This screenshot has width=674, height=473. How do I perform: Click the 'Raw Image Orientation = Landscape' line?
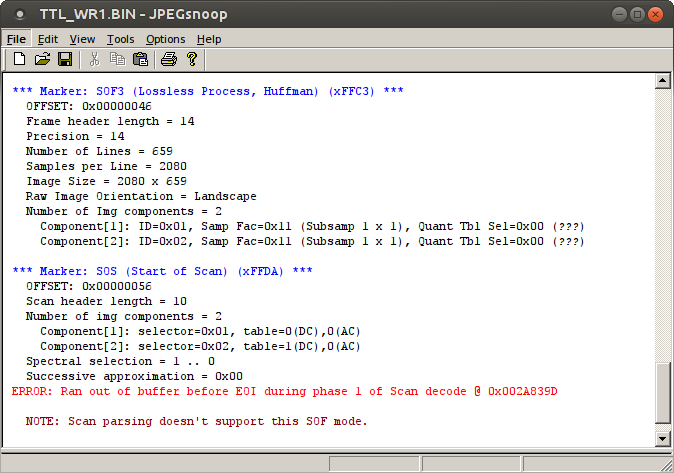click(141, 196)
